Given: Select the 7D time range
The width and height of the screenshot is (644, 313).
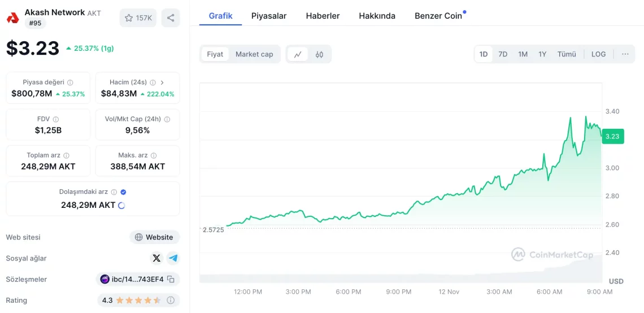Looking at the screenshot, I should tap(503, 54).
